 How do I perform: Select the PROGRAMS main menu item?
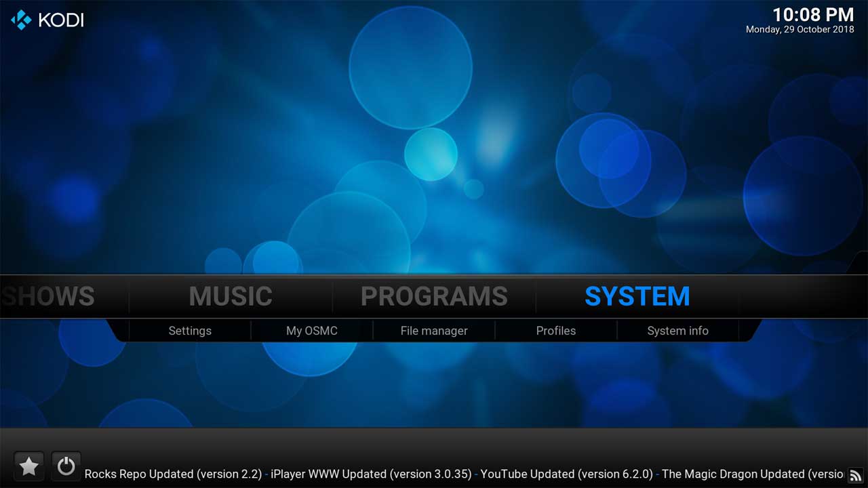(434, 296)
